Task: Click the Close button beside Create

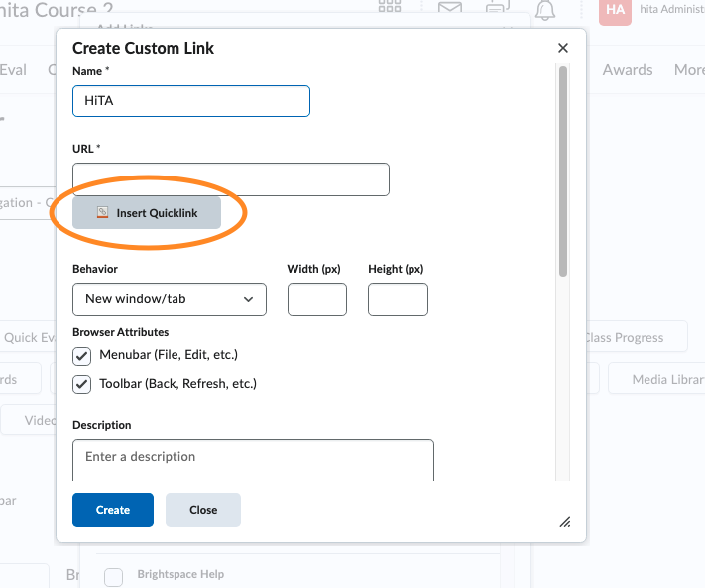Action: (x=203, y=510)
